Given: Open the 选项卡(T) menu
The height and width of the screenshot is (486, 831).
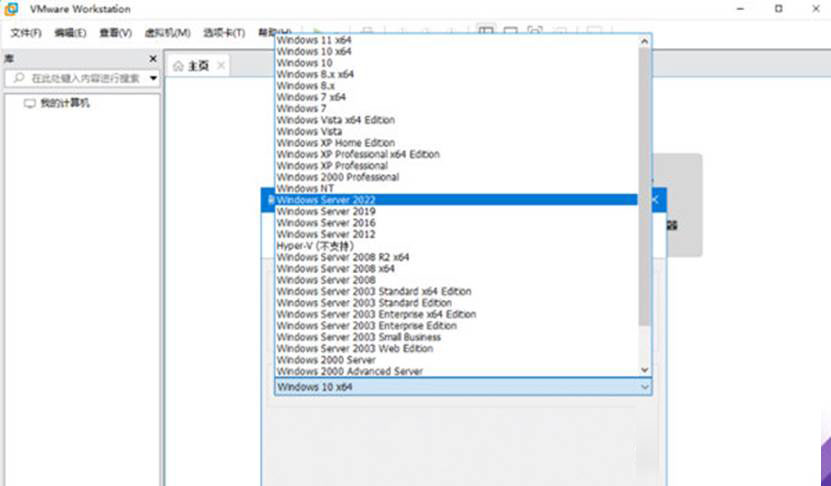Looking at the screenshot, I should [224, 33].
